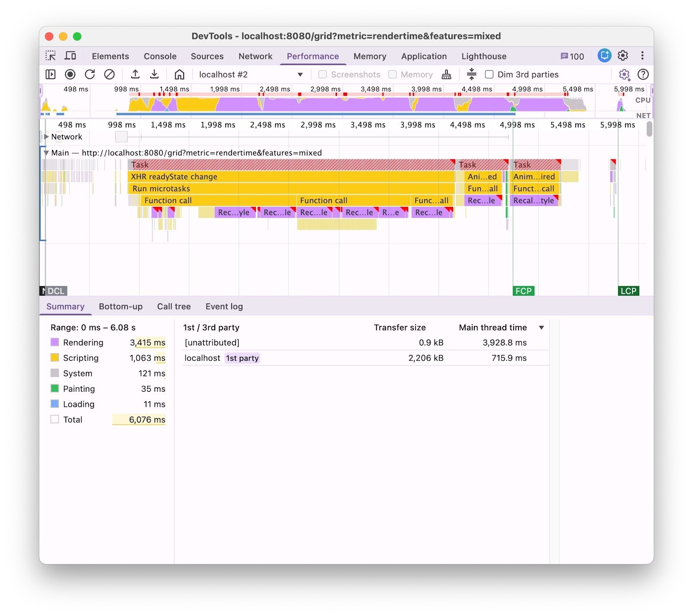This screenshot has height=616, width=693.
Task: Click the Record performance button
Action: point(70,74)
